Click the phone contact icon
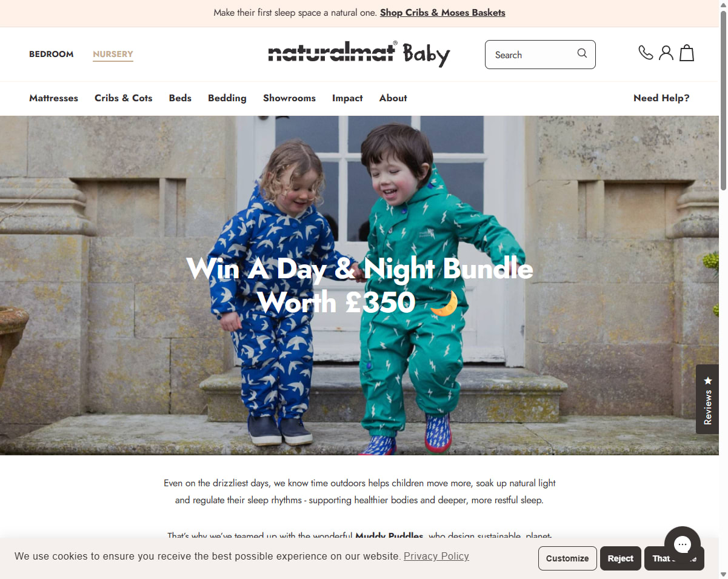The height and width of the screenshot is (579, 728). pos(646,53)
